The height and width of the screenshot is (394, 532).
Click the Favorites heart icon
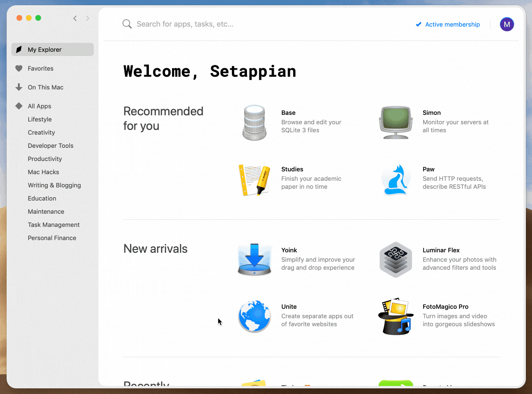tap(19, 69)
